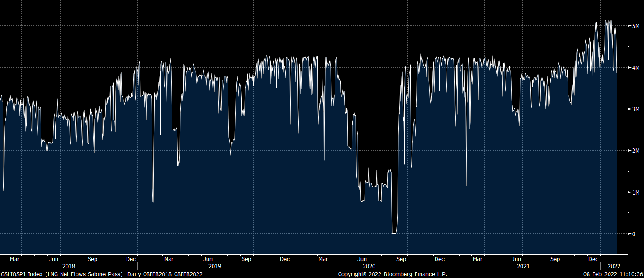This screenshot has width=644, height=278.
Task: Click the 2M y-axis label
Action: click(635, 151)
